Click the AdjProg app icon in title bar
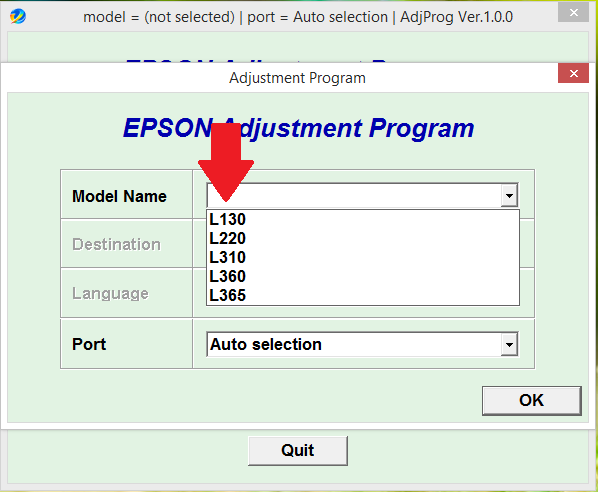 coord(18,17)
